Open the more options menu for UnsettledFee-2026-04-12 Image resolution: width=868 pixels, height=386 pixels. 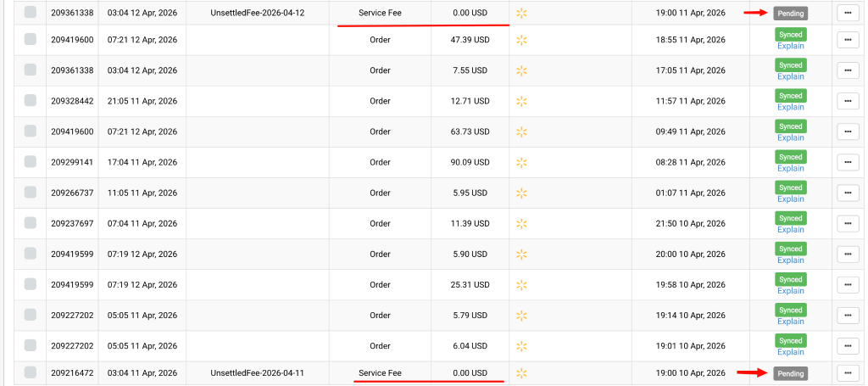pyautogui.click(x=847, y=13)
